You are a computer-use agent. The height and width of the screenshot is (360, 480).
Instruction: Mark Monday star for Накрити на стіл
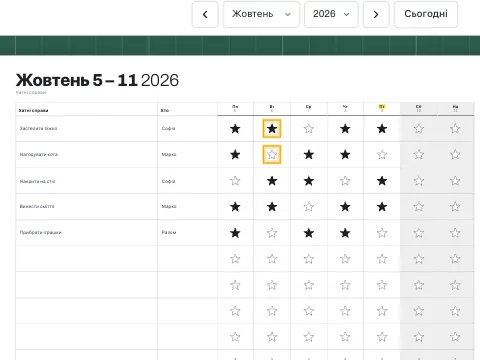coord(235,181)
